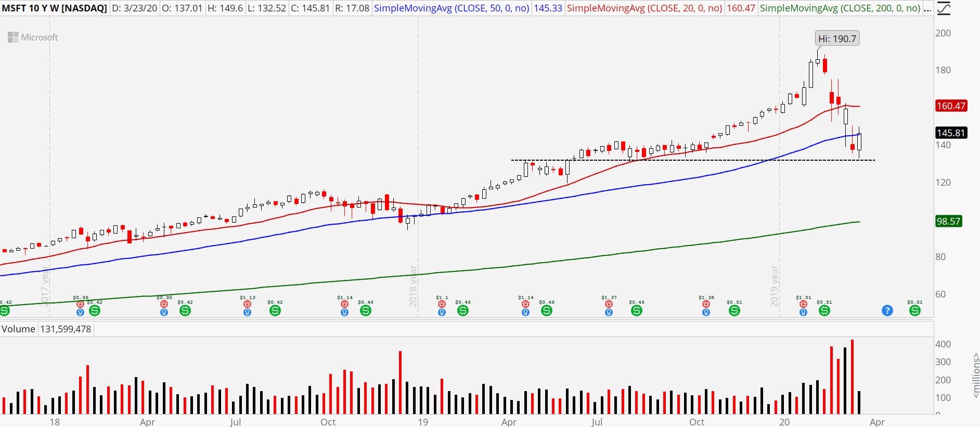Click the lightbulb icon under the $0.96 earnings
This screenshot has height=427, width=980.
pos(80,313)
